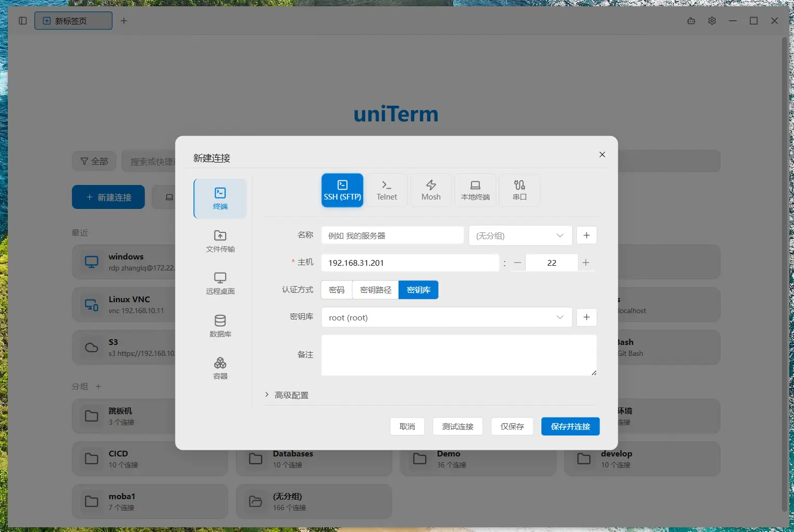Open the robot assistant icon in title bar

(x=691, y=21)
